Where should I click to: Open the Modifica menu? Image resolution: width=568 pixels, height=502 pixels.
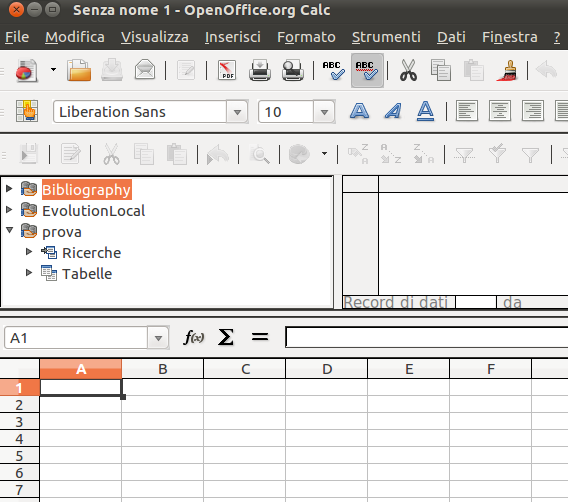75,37
